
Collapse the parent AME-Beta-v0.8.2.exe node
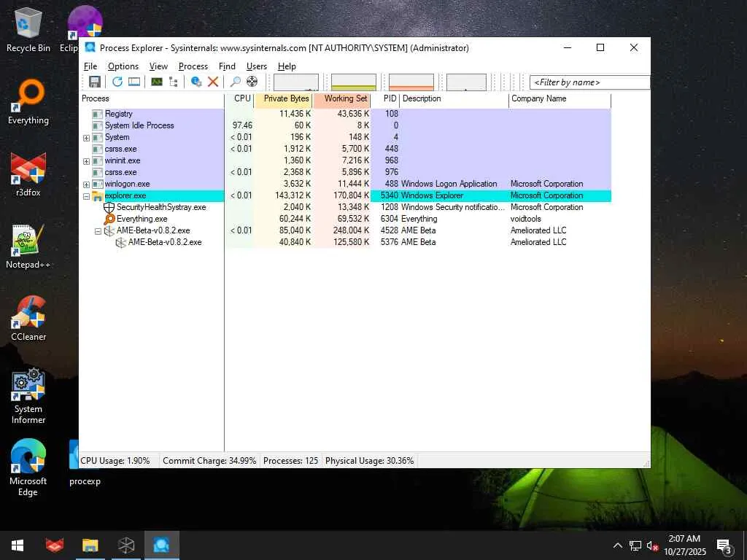pyautogui.click(x=98, y=231)
